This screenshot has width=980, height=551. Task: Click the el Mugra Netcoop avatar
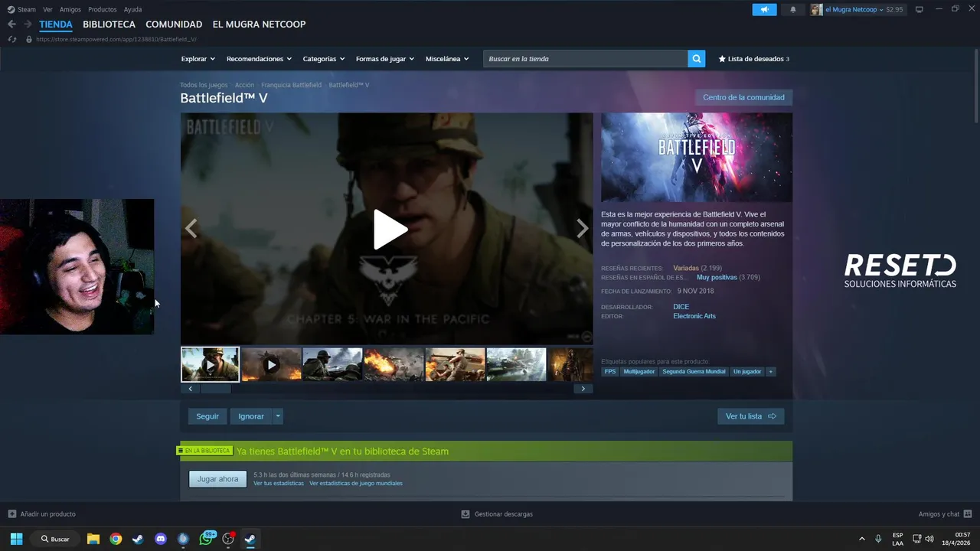point(816,9)
